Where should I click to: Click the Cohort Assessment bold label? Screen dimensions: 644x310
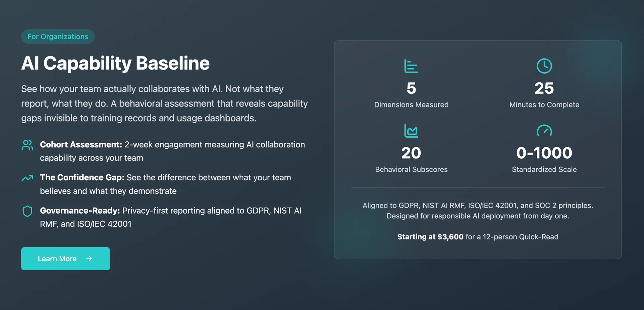click(x=81, y=144)
